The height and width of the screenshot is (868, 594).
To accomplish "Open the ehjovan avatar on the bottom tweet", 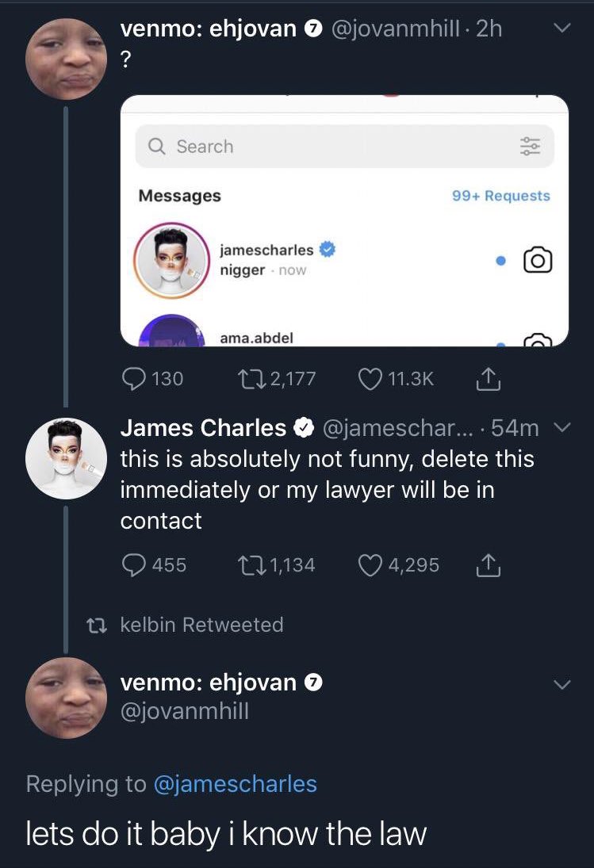I will 66,698.
